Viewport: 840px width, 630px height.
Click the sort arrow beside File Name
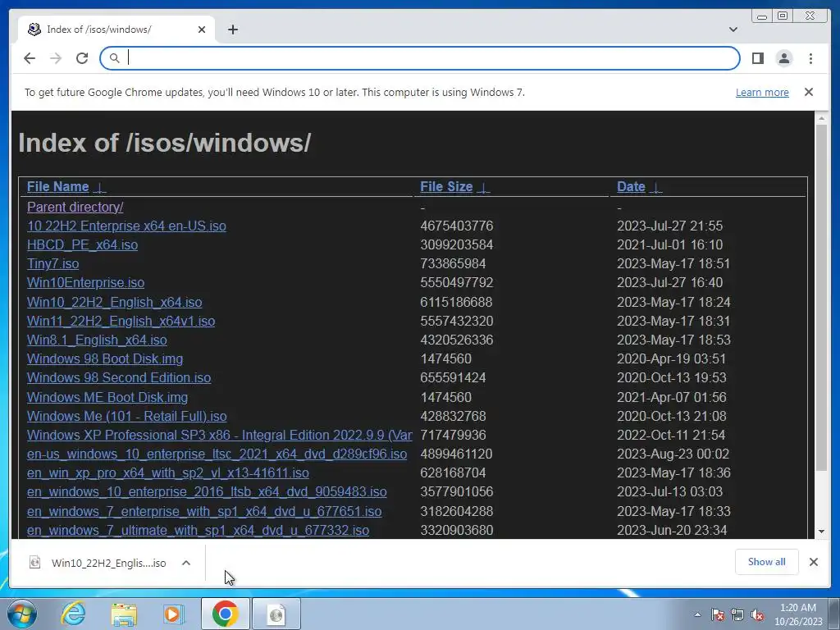coord(99,188)
